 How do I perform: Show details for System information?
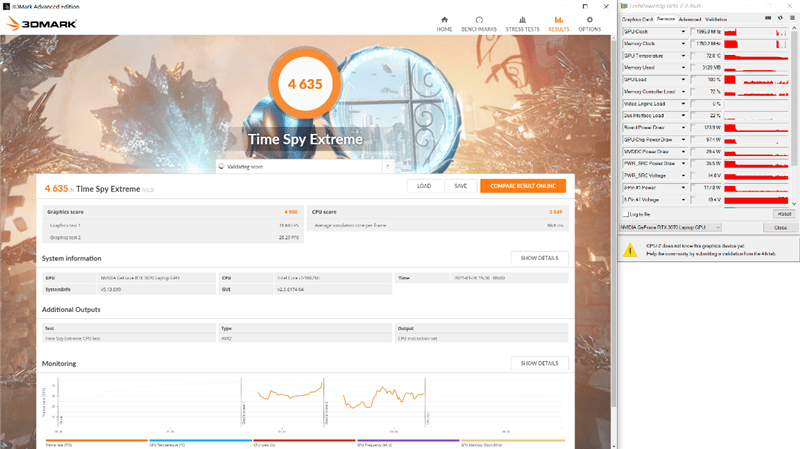click(x=539, y=258)
